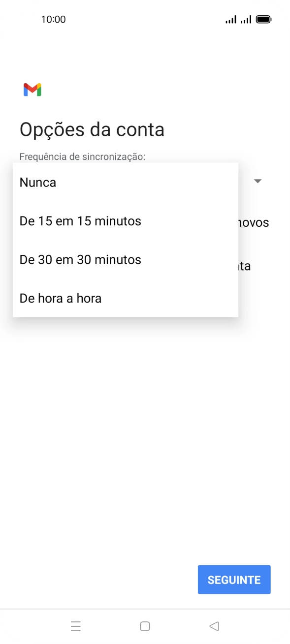Image resolution: width=290 pixels, height=644 pixels.
Task: Open the sync frequency dropdown arrow
Action: (x=258, y=181)
